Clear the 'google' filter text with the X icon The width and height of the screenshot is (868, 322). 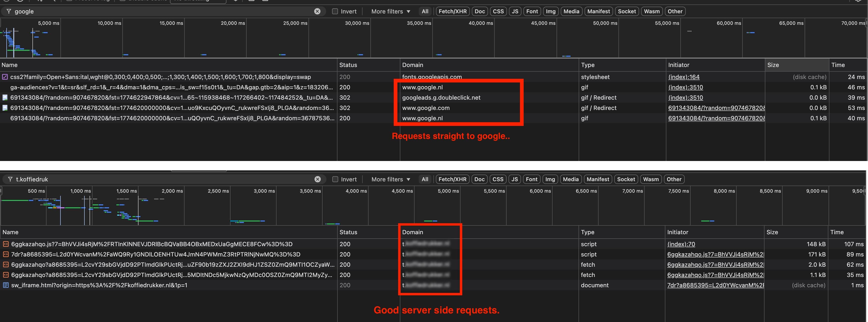[317, 11]
